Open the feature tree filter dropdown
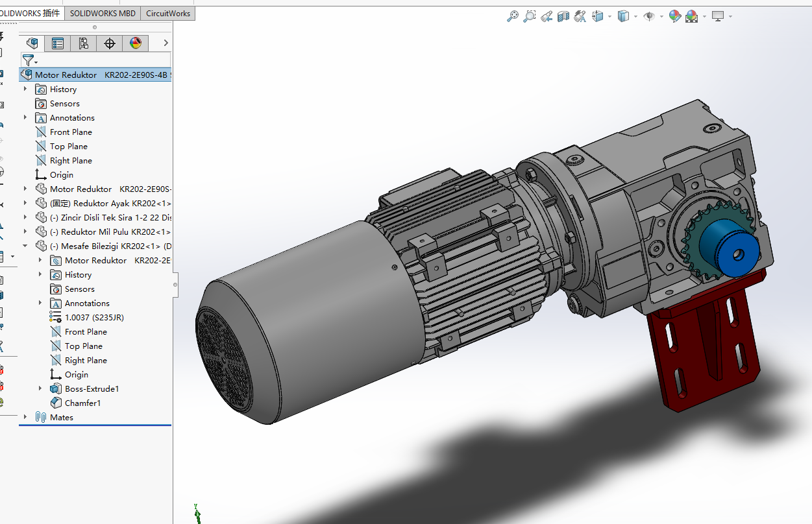The height and width of the screenshot is (524, 812). point(30,61)
